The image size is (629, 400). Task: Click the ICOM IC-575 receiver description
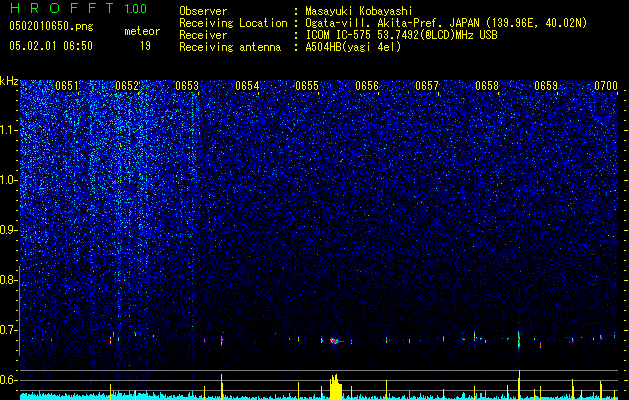coord(401,35)
